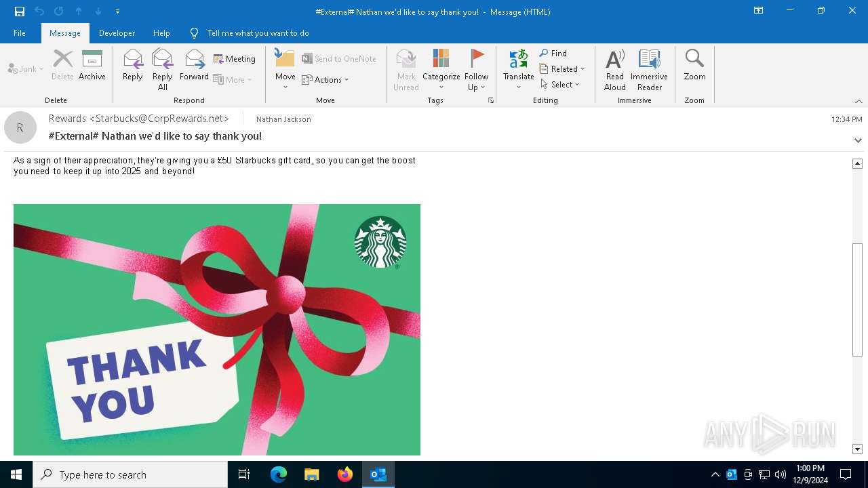The width and height of the screenshot is (868, 488).
Task: Start Read Aloud
Action: tap(615, 70)
